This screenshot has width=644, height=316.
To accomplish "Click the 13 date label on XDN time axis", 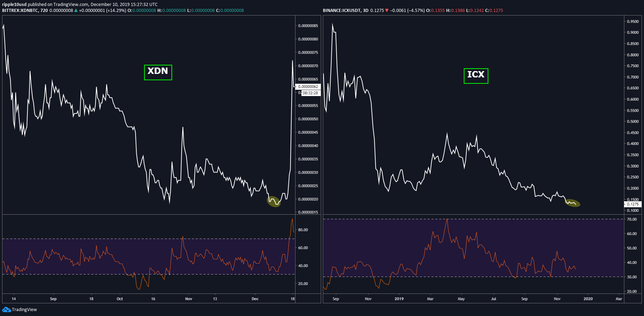I will click(215, 299).
